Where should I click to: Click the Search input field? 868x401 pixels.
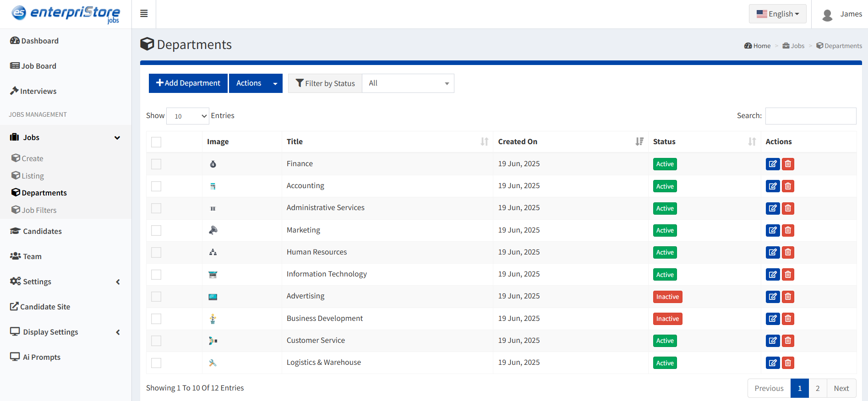pos(810,116)
